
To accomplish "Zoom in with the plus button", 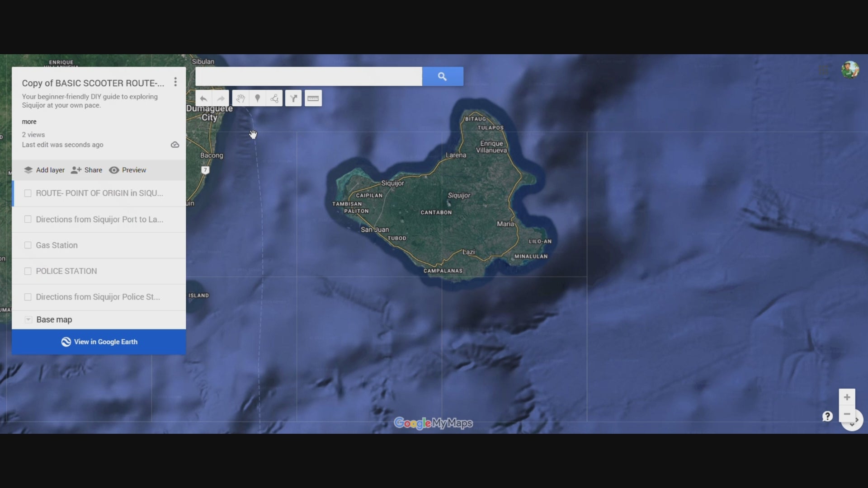I will click(x=847, y=397).
